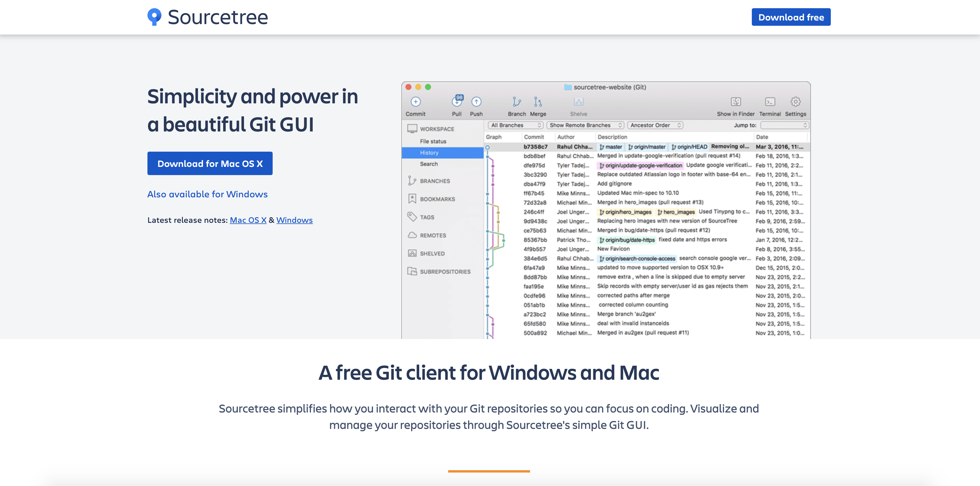Open Also available for Windows link
Viewport: 980px width, 486px height.
click(x=207, y=194)
